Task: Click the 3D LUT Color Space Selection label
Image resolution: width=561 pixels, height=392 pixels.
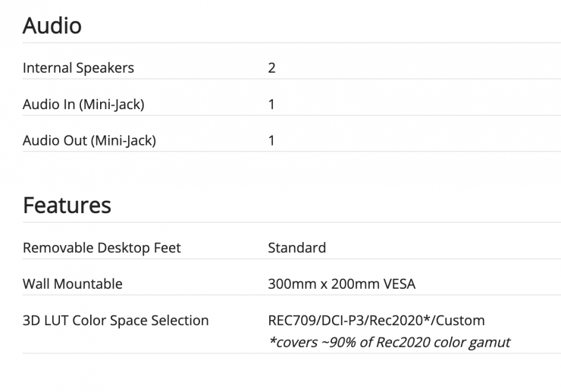Action: point(115,321)
